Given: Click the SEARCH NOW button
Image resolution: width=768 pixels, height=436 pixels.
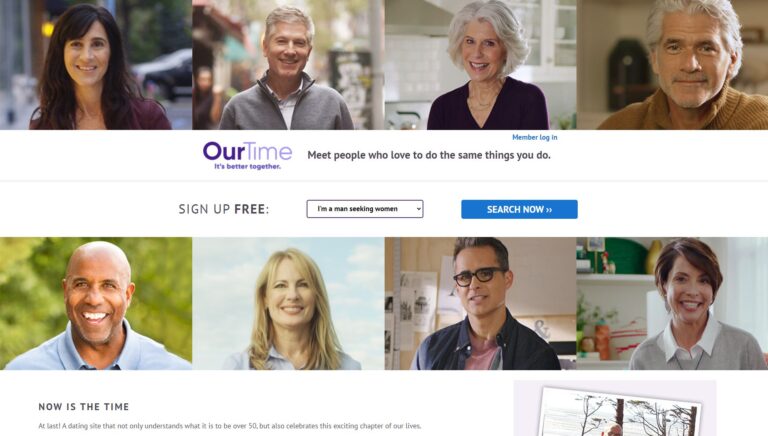Looking at the screenshot, I should [519, 209].
